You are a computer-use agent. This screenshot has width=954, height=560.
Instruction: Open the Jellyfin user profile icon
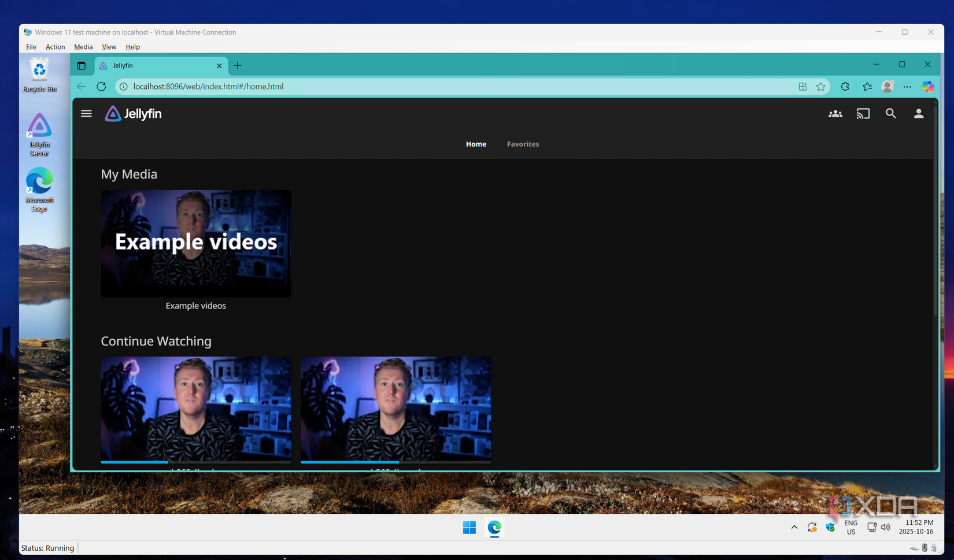click(918, 114)
